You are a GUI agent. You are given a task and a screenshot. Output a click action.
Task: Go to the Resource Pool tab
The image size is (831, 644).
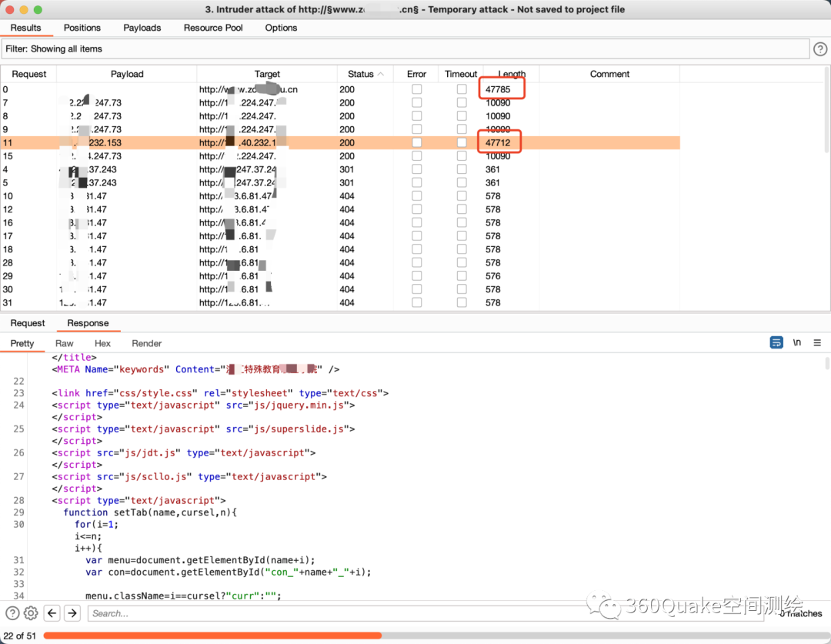click(x=213, y=28)
